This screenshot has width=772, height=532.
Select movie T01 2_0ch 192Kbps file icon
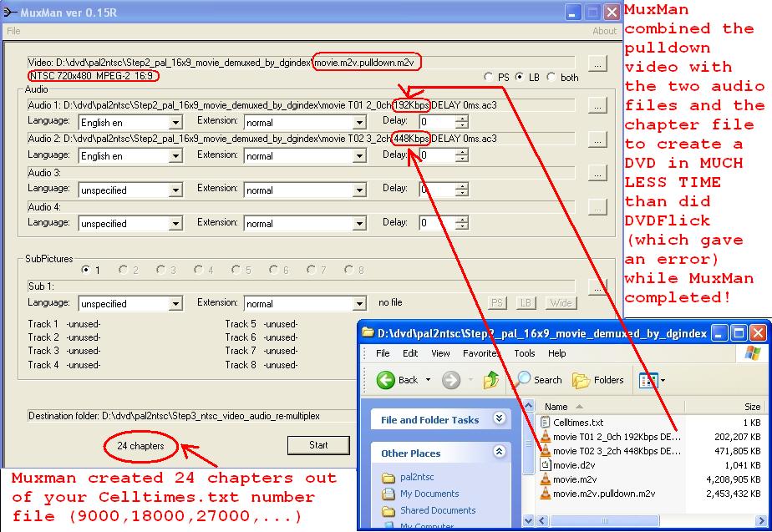point(545,437)
